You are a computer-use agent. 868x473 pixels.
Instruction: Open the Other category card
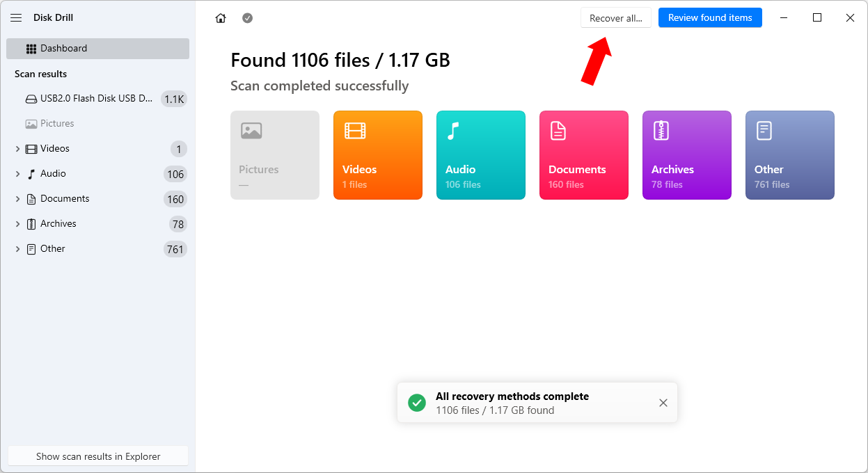coord(789,154)
